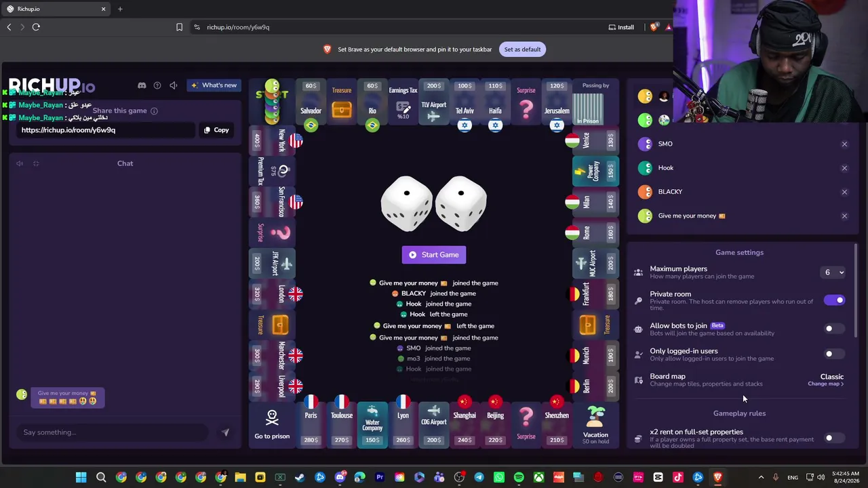Open the What's new panel
This screenshot has height=488, width=868.
point(214,85)
